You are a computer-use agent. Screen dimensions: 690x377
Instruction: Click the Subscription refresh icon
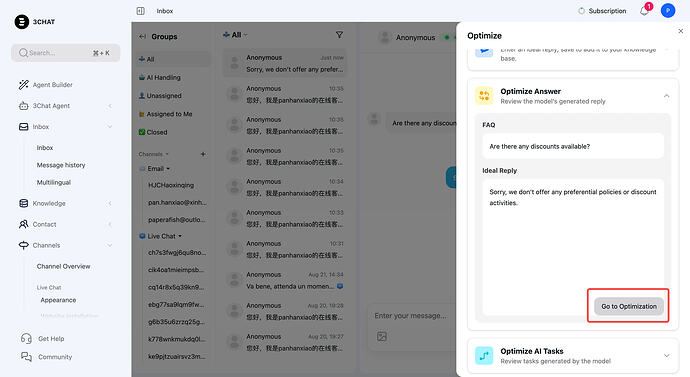click(x=581, y=11)
